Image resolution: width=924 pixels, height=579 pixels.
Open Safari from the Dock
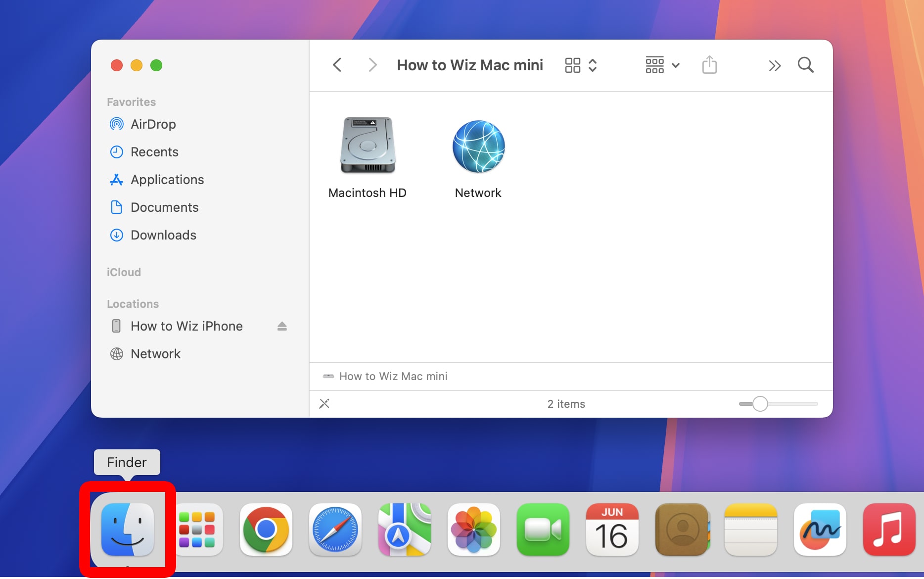(x=335, y=530)
